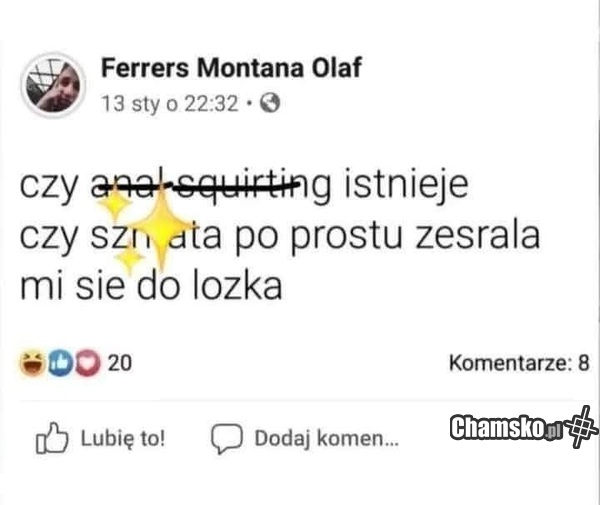Image resolution: width=600 pixels, height=505 pixels.
Task: Click the blue thumbs-up reaction icon
Action: point(60,363)
